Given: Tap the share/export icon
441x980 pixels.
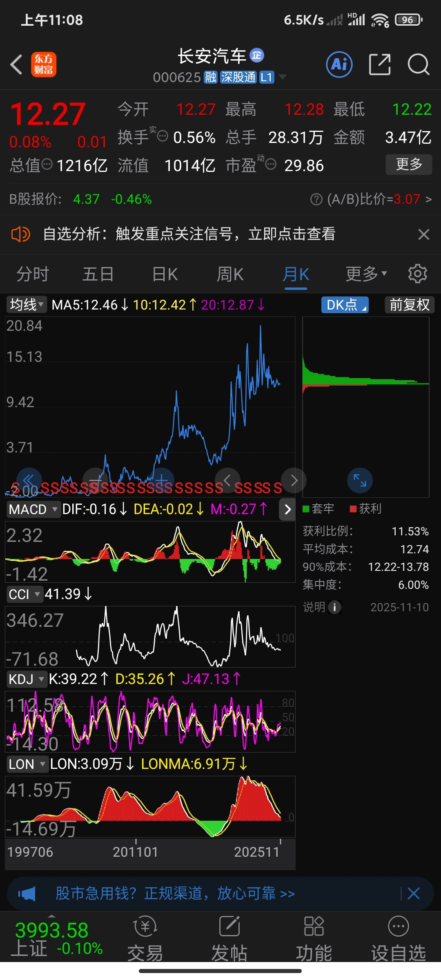Looking at the screenshot, I should point(380,64).
